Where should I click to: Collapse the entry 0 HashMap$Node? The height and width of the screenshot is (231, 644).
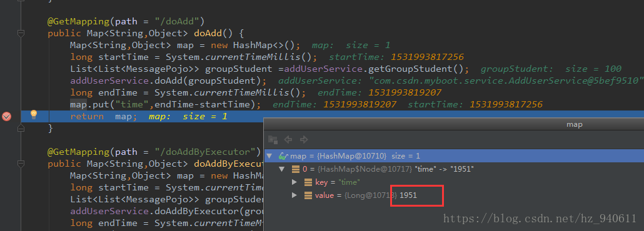click(282, 169)
